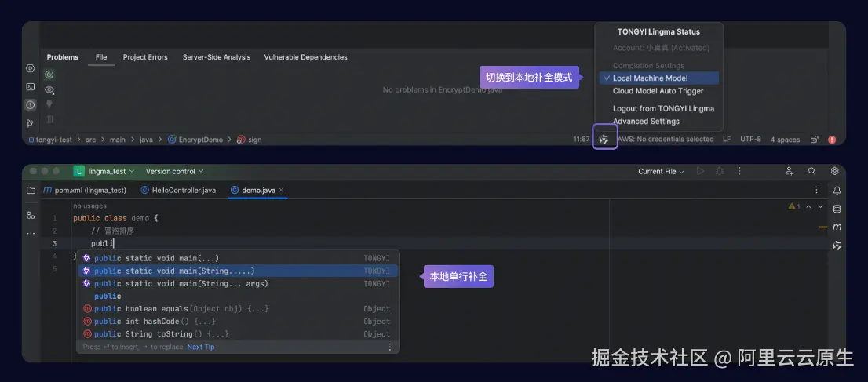
Task: Open the IDE settings gear icon
Action: tap(834, 171)
